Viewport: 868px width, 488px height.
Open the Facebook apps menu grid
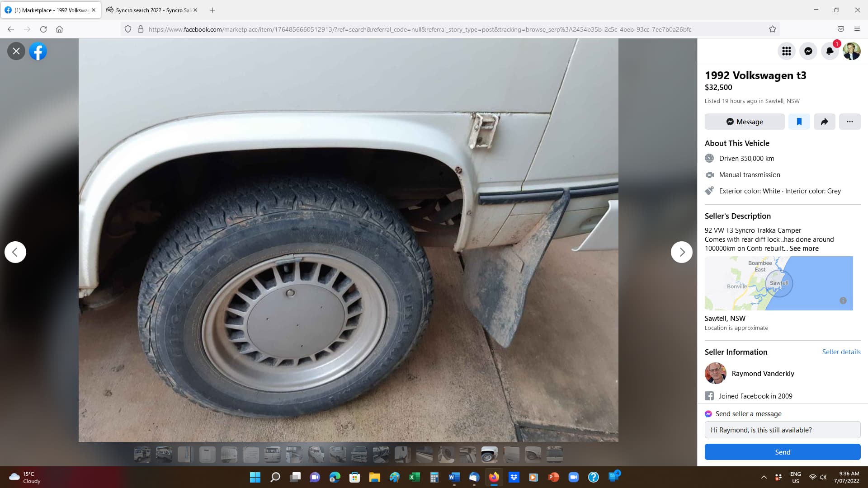coord(786,51)
